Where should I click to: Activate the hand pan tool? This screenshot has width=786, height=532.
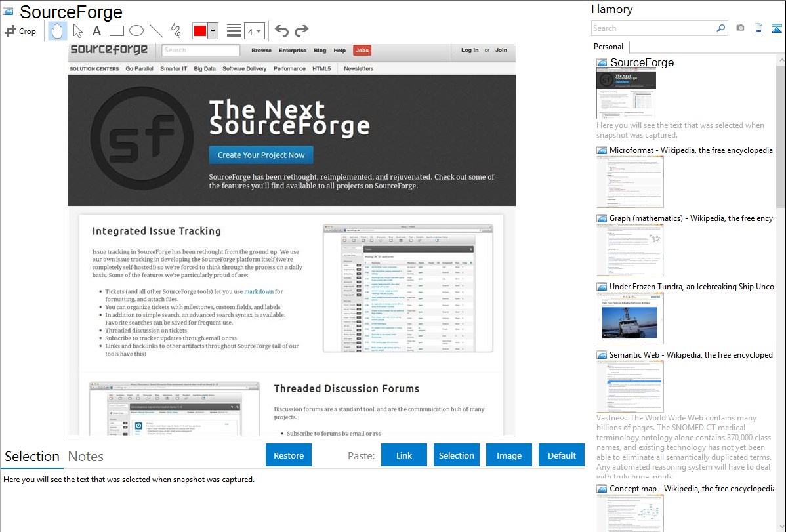[57, 31]
